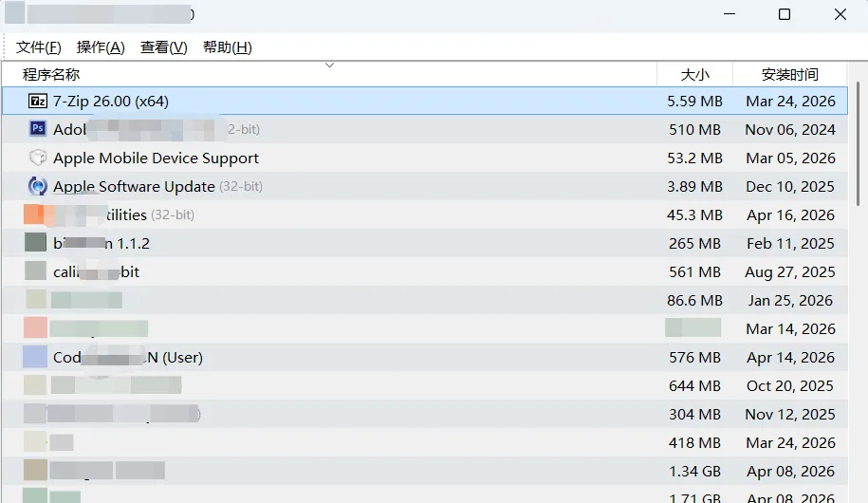Click the vertical scrollbar thumb
The image size is (868, 503).
click(858, 144)
